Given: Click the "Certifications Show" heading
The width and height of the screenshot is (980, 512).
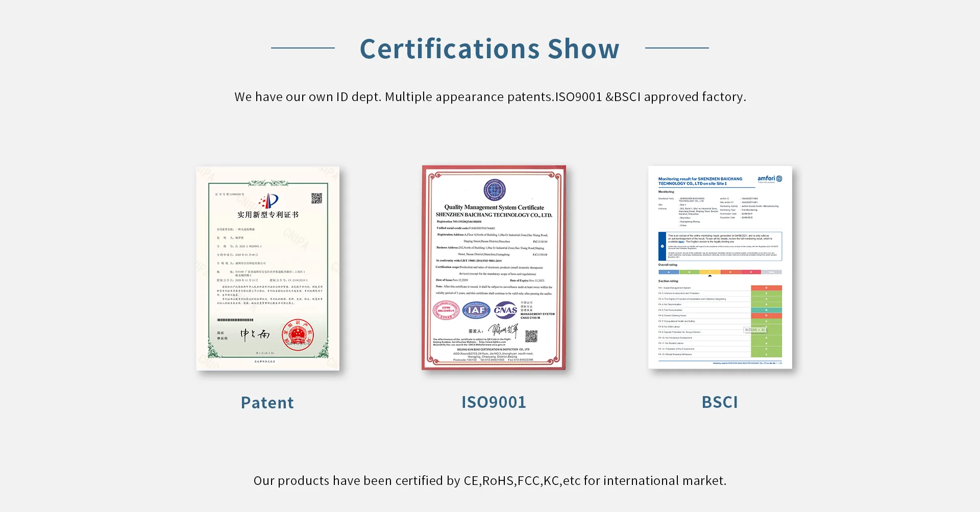Looking at the screenshot, I should click(489, 49).
